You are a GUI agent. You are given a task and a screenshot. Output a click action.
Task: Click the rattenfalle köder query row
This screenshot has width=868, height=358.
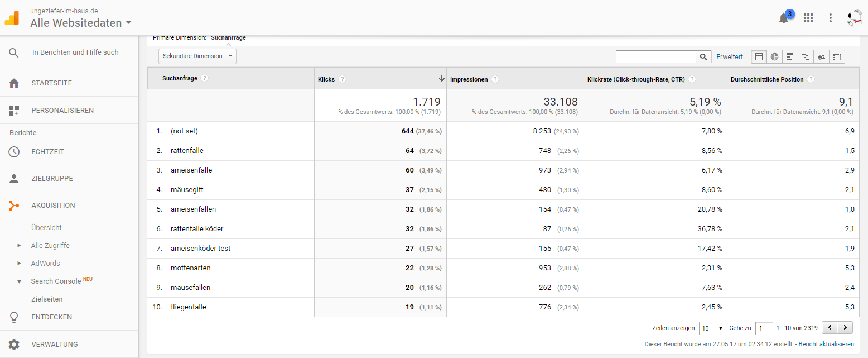[504, 229]
